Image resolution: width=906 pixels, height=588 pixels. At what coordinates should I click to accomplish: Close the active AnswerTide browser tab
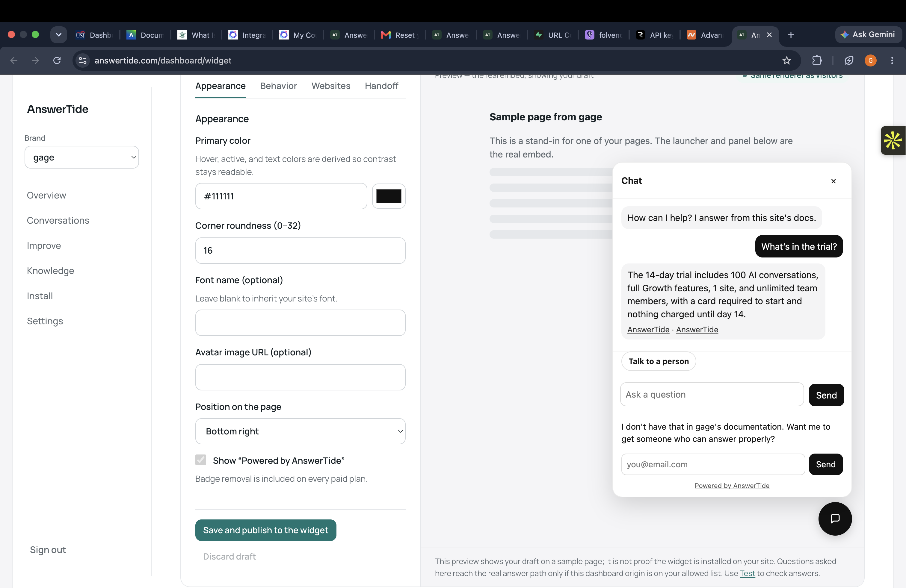click(769, 35)
